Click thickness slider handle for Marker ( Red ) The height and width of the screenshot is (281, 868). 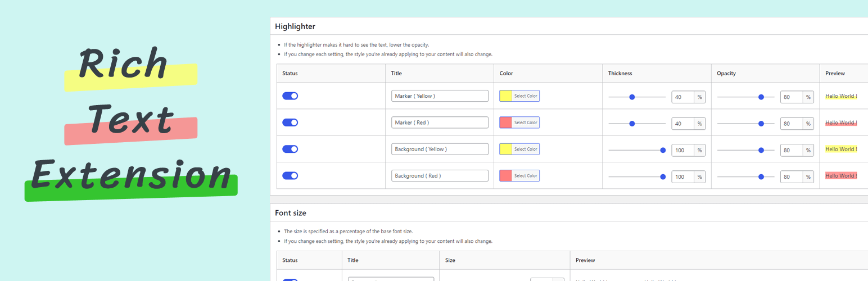[632, 124]
